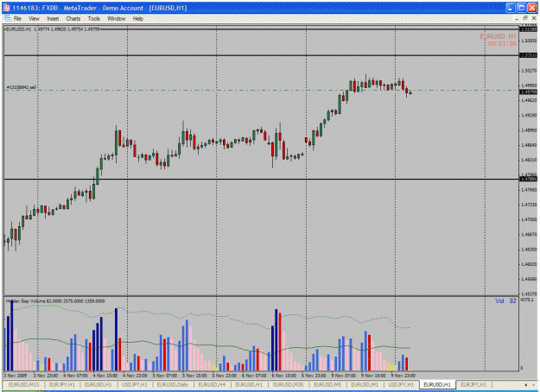The width and height of the screenshot is (540, 392).
Task: Click the '6 Nov 15:00' time axis label
Action: [x=283, y=376]
